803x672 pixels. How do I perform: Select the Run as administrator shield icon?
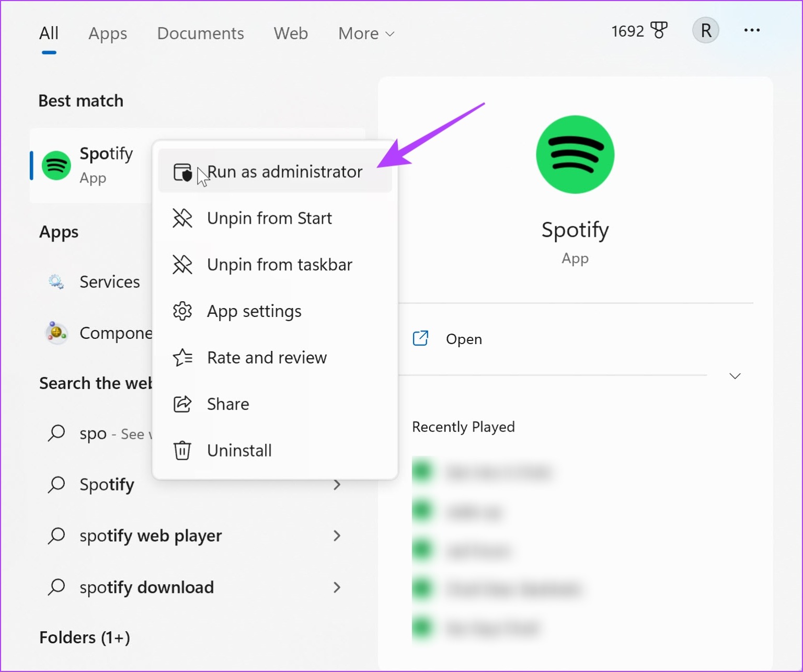coord(182,172)
